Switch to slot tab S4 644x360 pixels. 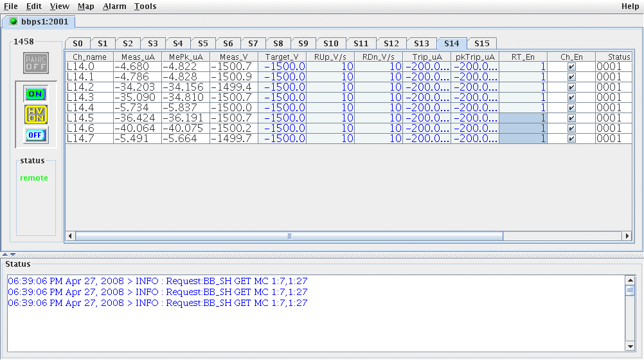click(x=178, y=43)
